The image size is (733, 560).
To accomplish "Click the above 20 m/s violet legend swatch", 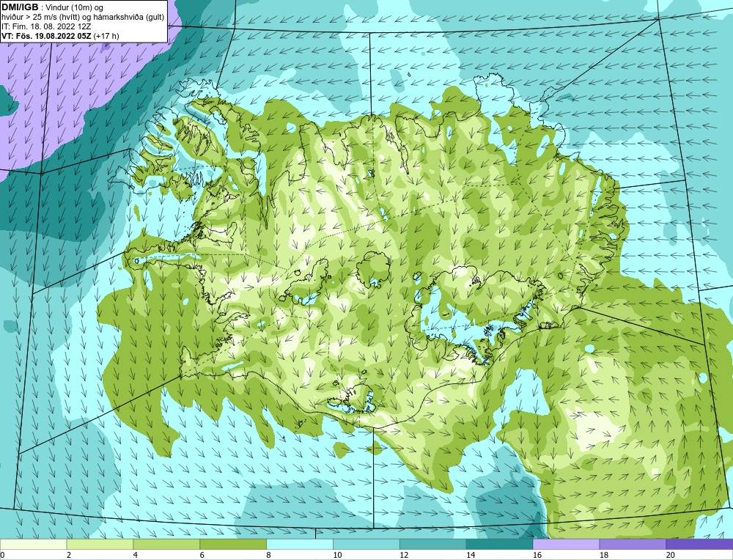I will click(699, 544).
